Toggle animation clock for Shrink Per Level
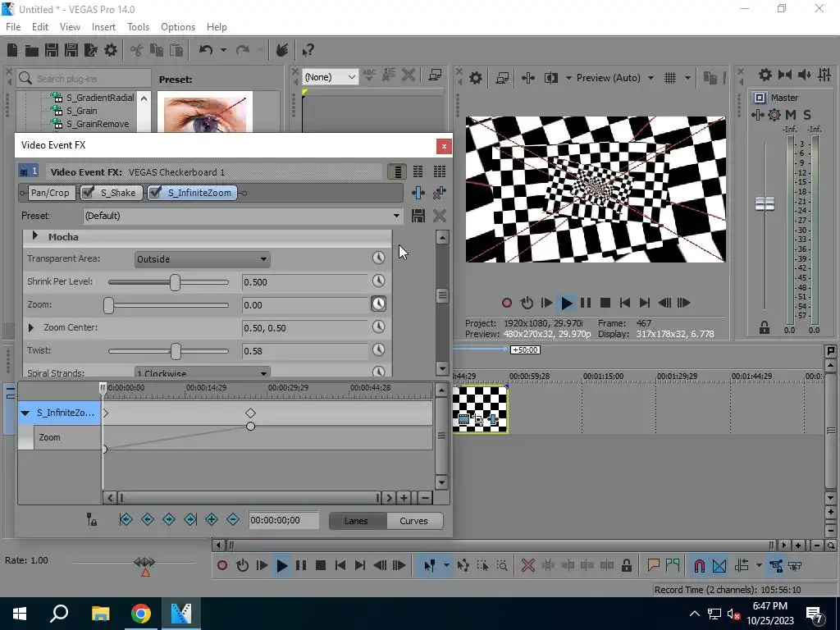This screenshot has height=630, width=840. pyautogui.click(x=379, y=281)
